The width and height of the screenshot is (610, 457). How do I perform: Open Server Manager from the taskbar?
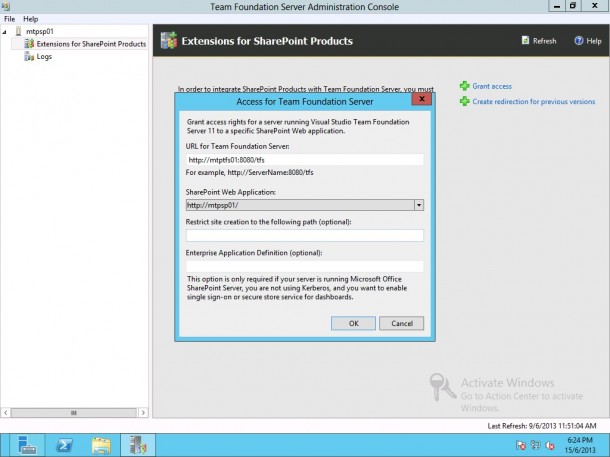[x=27, y=445]
